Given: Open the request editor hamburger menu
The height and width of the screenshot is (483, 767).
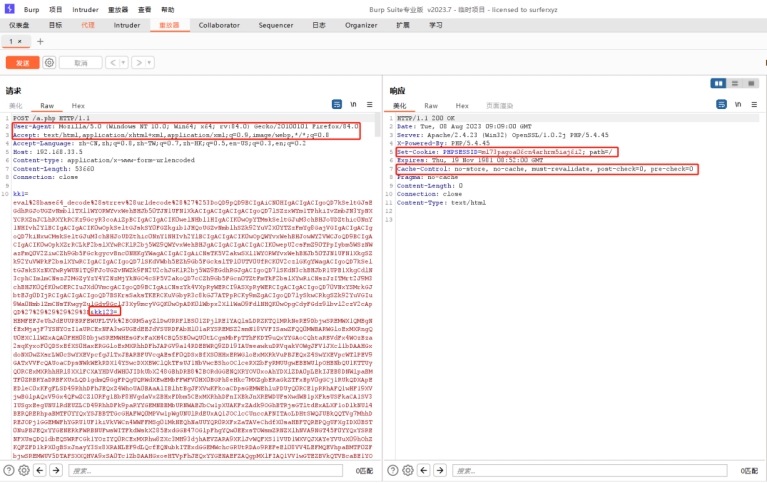Looking at the screenshot, I should tap(368, 105).
